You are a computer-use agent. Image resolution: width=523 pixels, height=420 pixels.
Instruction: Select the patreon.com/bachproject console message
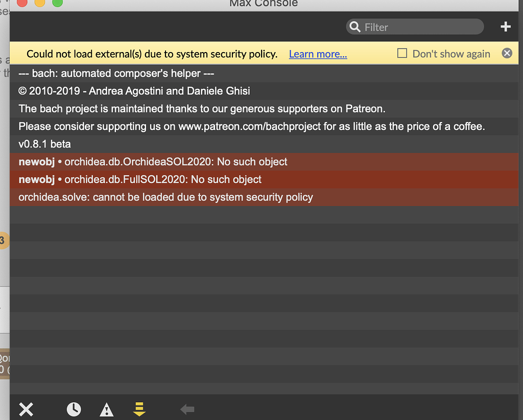[251, 127]
